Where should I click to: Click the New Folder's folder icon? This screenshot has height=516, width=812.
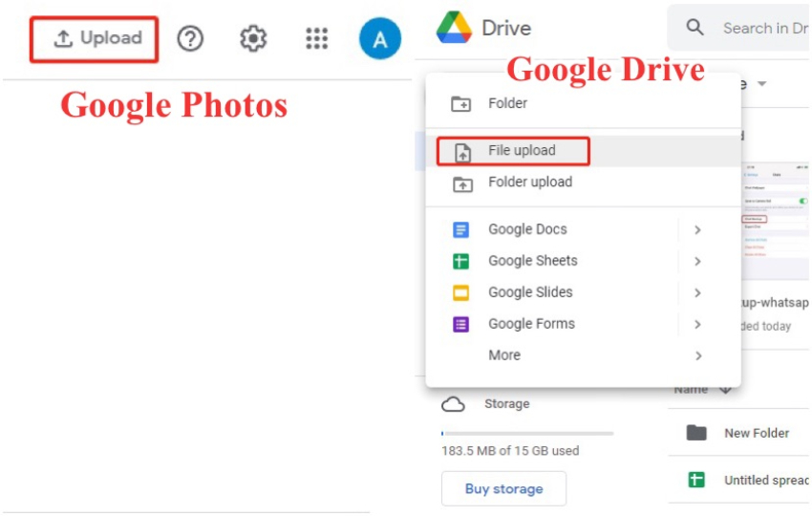tap(696, 433)
